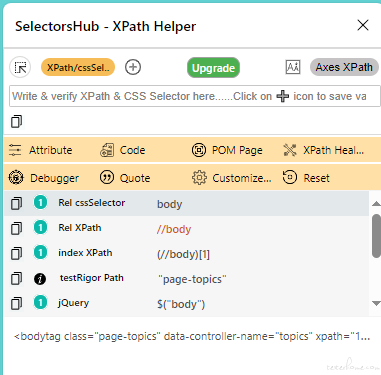Open the Code generator option

point(123,150)
